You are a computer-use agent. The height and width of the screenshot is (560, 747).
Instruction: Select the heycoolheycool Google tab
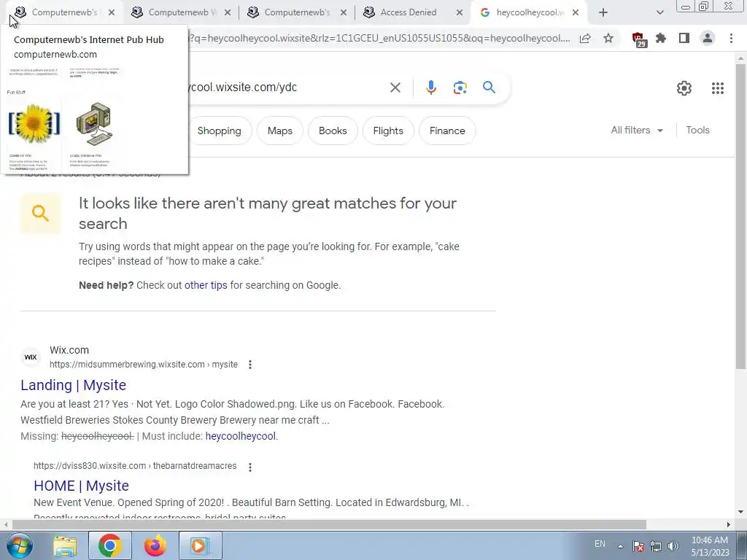pos(529,12)
